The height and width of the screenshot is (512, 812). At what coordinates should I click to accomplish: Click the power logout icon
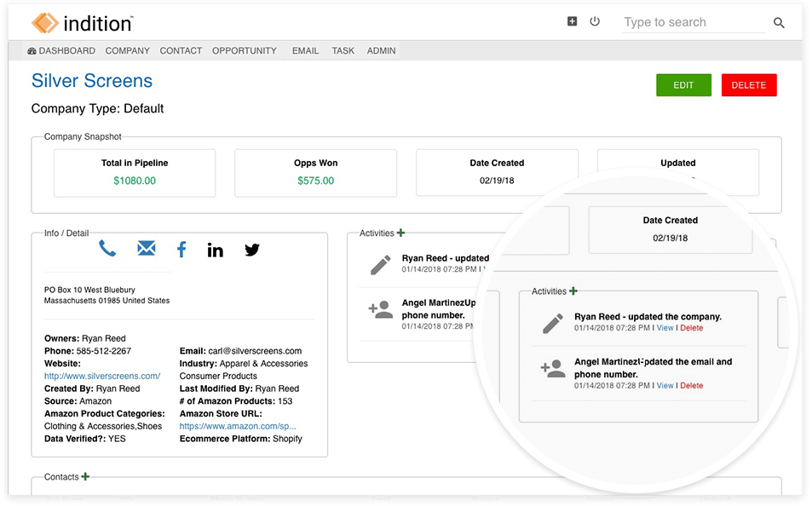coord(595,22)
